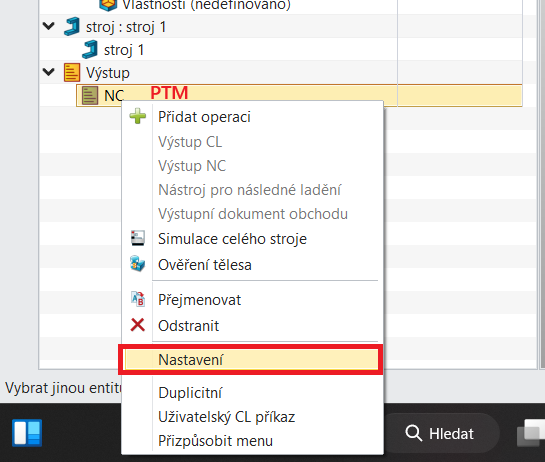The height and width of the screenshot is (462, 545).
Task: Select Duplicitní in the context menu
Action: click(190, 393)
